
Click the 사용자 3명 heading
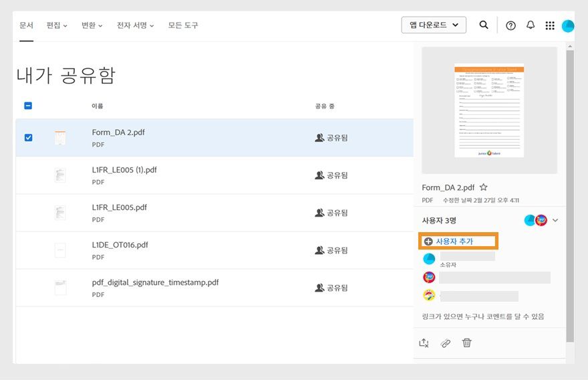[x=439, y=220]
